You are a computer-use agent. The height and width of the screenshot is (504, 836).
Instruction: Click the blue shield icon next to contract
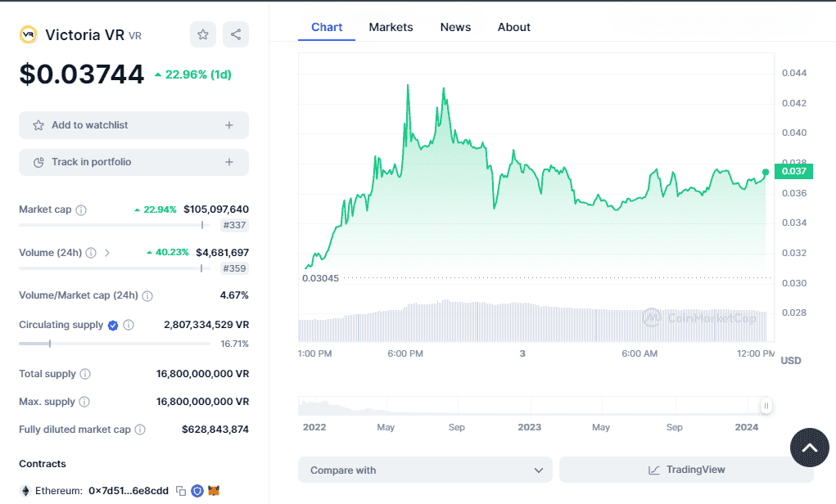click(x=197, y=491)
